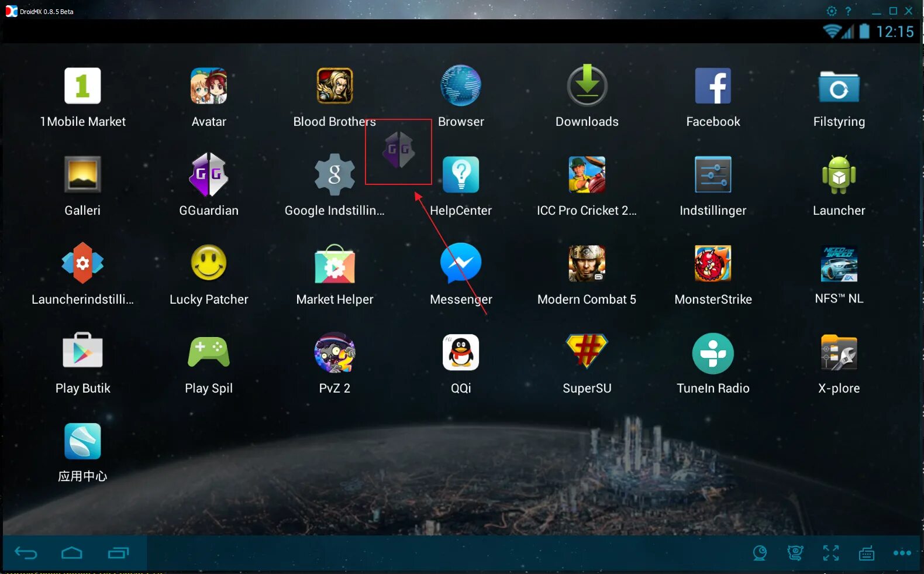Open the Launcher android app
924x574 pixels.
pos(839,174)
